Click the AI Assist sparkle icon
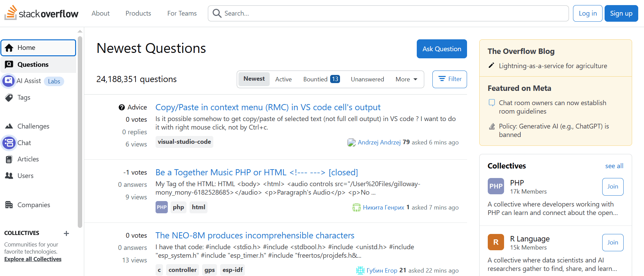Viewport: 644px width, 276px height. (x=8, y=81)
